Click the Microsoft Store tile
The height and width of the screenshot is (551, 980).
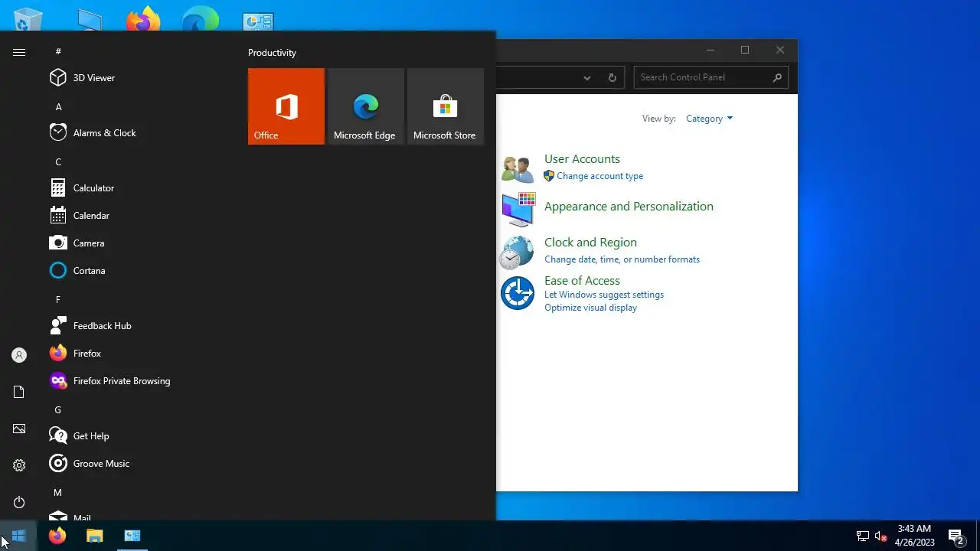[446, 106]
